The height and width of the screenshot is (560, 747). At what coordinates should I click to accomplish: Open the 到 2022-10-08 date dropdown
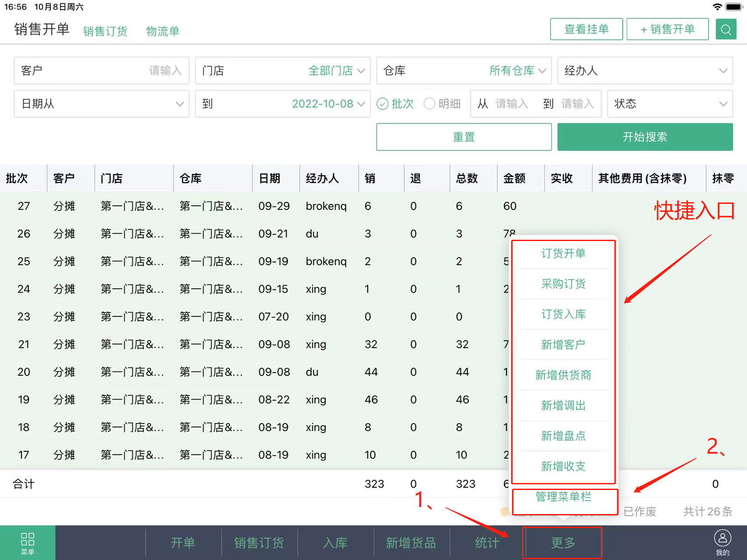coord(283,104)
